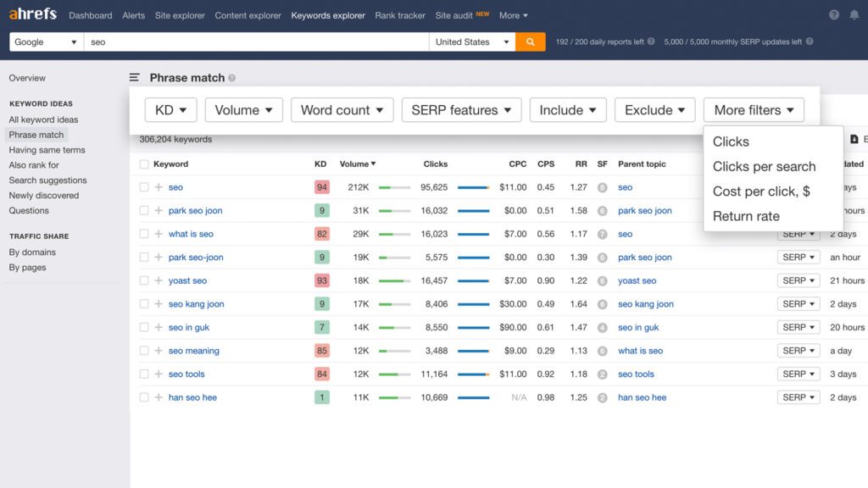Click help icon beside daily reports left
868x488 pixels.
(x=651, y=42)
